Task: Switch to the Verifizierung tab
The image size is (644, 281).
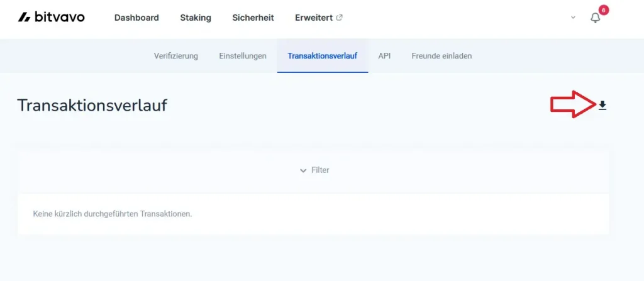Action: coord(175,56)
